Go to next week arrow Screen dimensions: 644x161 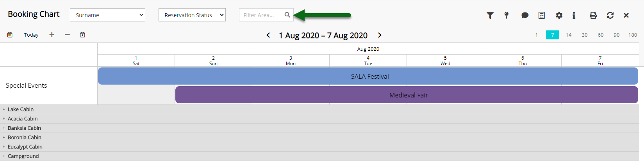coord(380,35)
